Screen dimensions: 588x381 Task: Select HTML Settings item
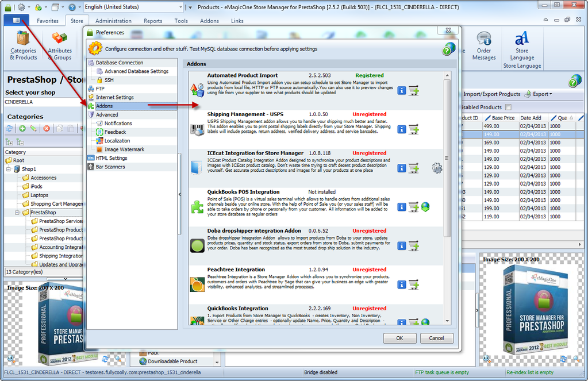click(x=112, y=158)
